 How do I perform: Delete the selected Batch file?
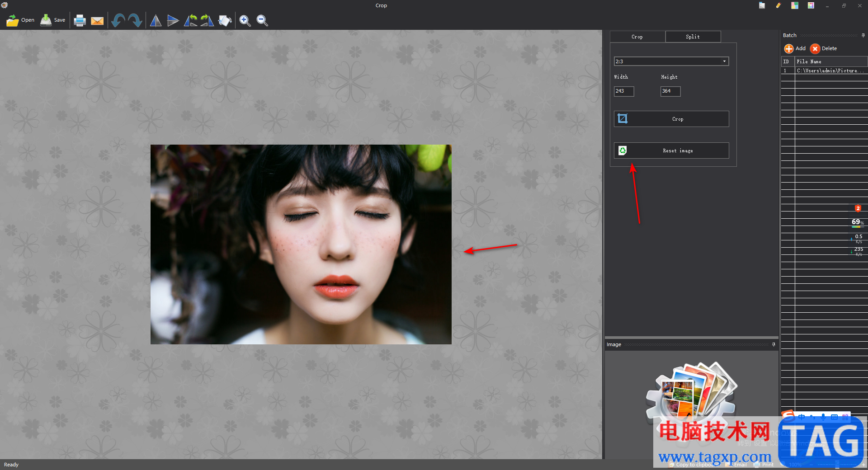coord(823,48)
